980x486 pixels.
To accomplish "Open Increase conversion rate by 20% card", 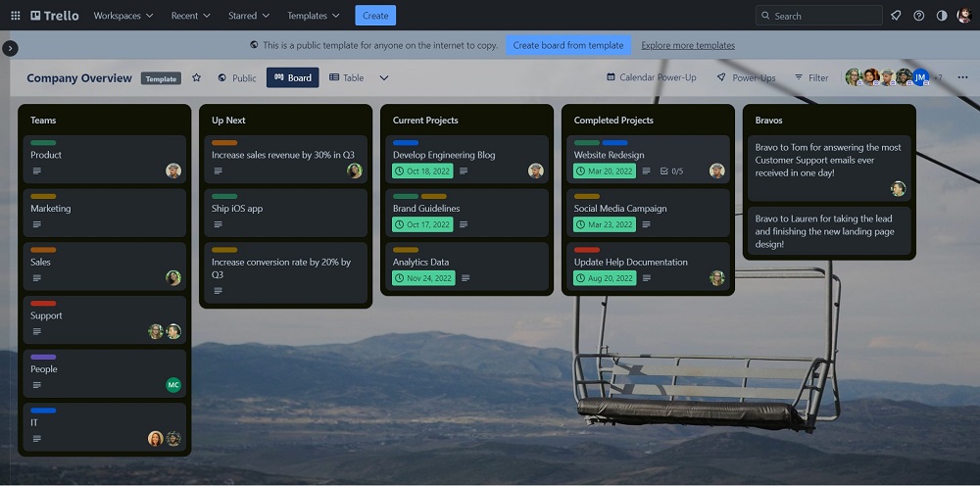I will pos(285,273).
